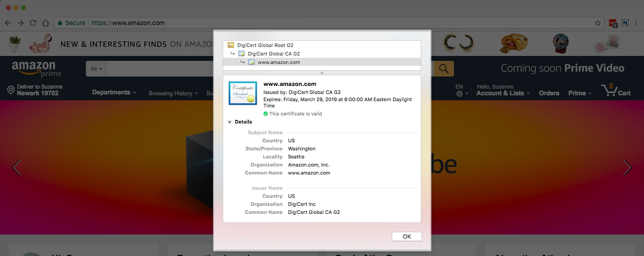The height and width of the screenshot is (256, 644).
Task: Click the Amazon search magnifier button
Action: (x=443, y=68)
